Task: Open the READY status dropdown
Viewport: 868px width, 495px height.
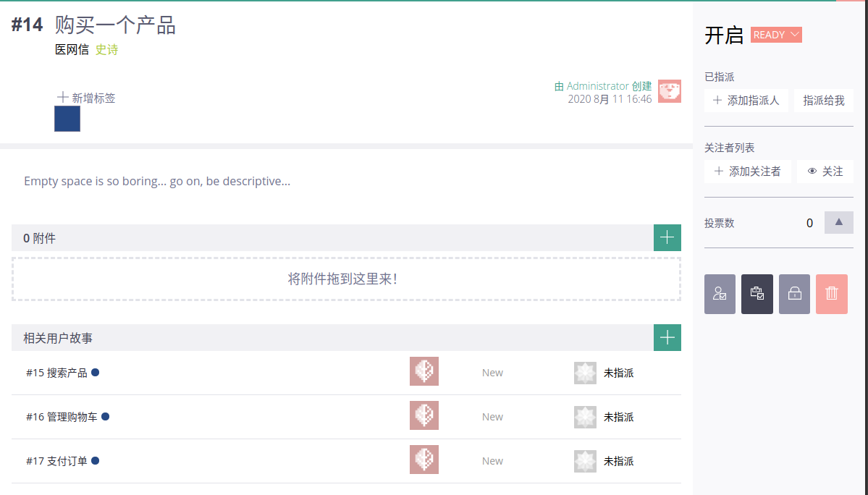Action: pyautogui.click(x=775, y=35)
